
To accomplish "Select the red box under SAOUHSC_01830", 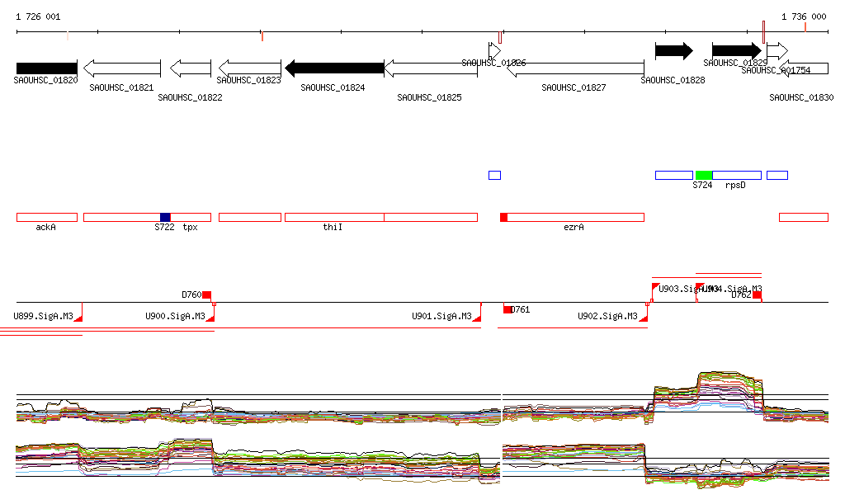I will pyautogui.click(x=804, y=217).
